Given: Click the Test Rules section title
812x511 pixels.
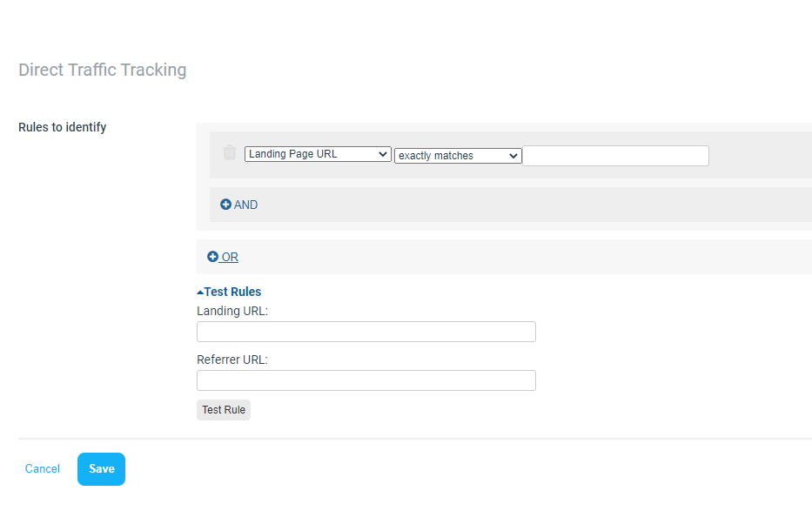Looking at the screenshot, I should point(232,292).
